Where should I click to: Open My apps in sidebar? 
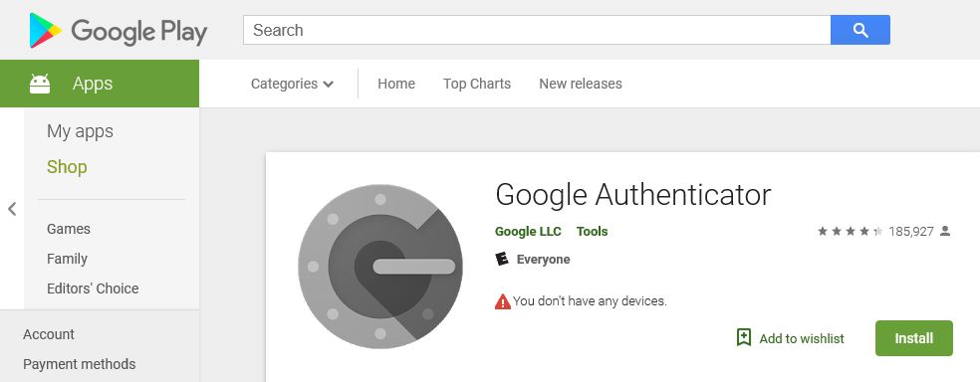click(80, 131)
